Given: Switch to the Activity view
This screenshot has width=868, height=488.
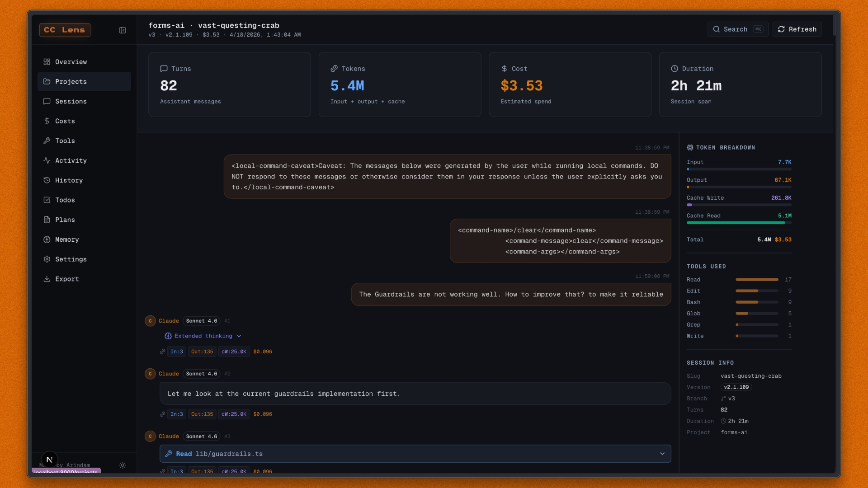Looking at the screenshot, I should click(71, 160).
